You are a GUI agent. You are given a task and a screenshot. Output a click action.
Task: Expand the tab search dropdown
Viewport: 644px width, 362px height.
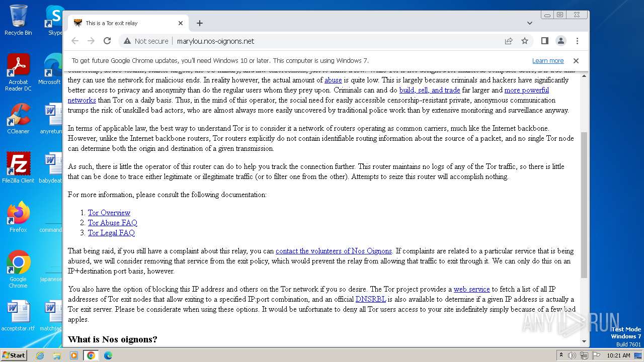pyautogui.click(x=530, y=23)
